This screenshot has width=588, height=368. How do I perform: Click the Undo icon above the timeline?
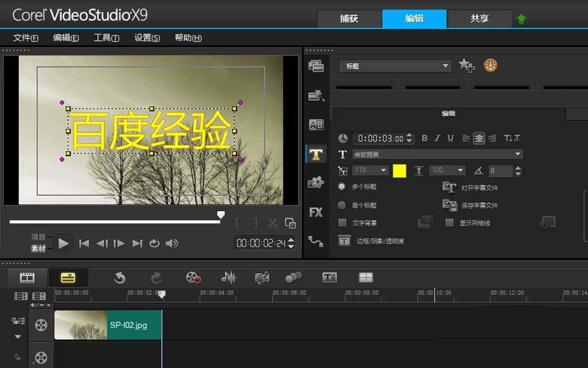click(x=119, y=278)
